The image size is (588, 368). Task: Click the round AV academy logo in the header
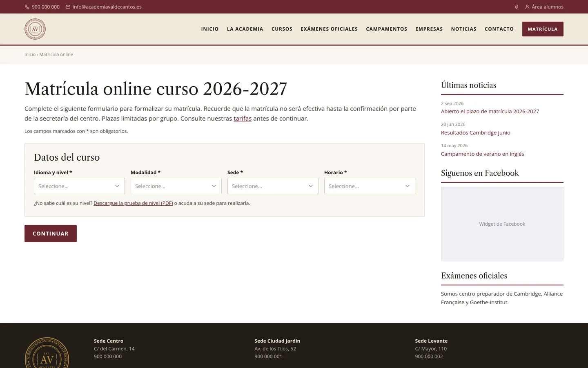click(x=35, y=29)
